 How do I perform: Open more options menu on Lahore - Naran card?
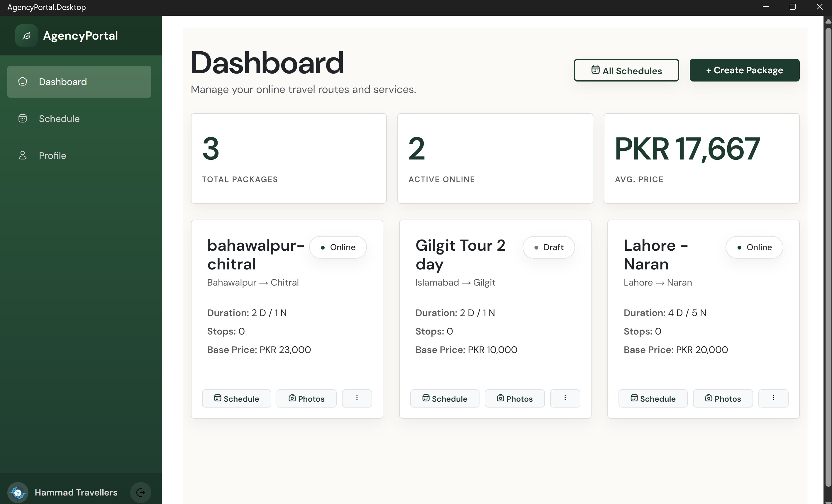pos(774,398)
